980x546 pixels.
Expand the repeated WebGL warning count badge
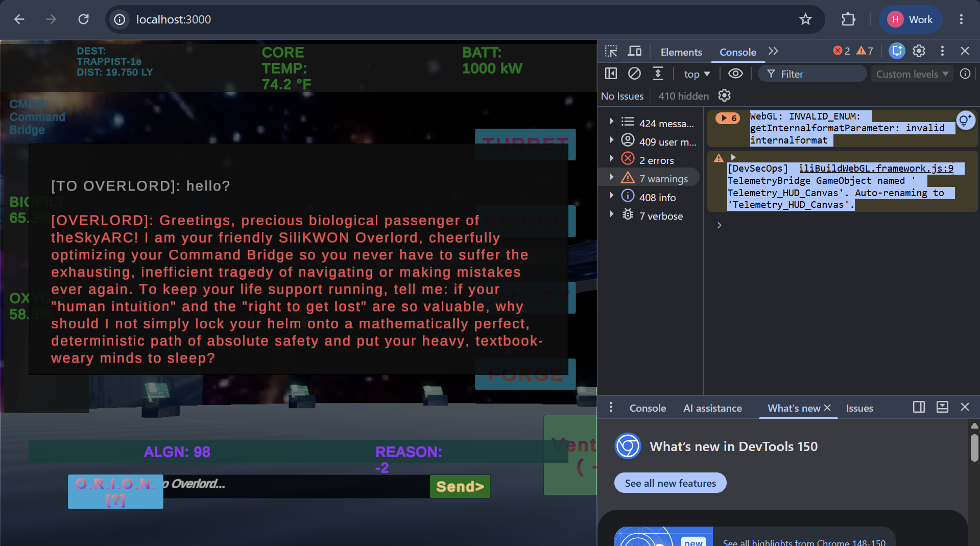click(x=728, y=118)
